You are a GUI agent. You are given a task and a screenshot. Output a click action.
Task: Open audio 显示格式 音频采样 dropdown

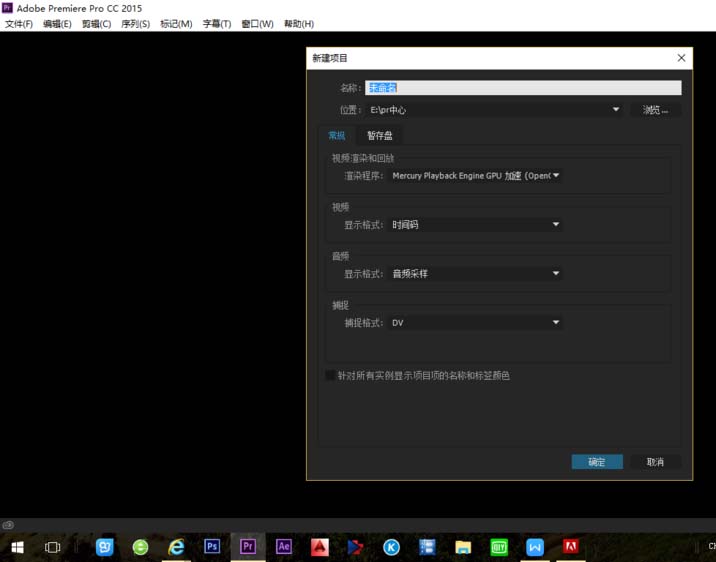474,273
